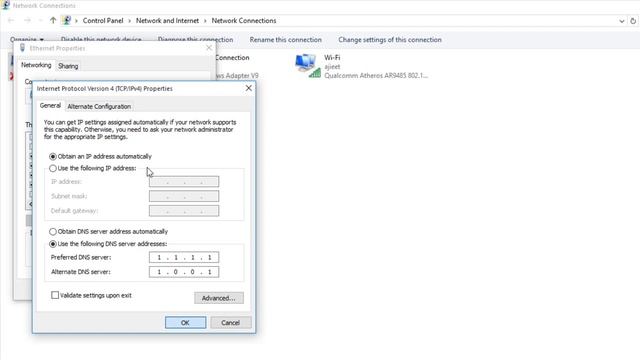Click the disabled Default gateway field
The image size is (640, 360).
click(184, 211)
